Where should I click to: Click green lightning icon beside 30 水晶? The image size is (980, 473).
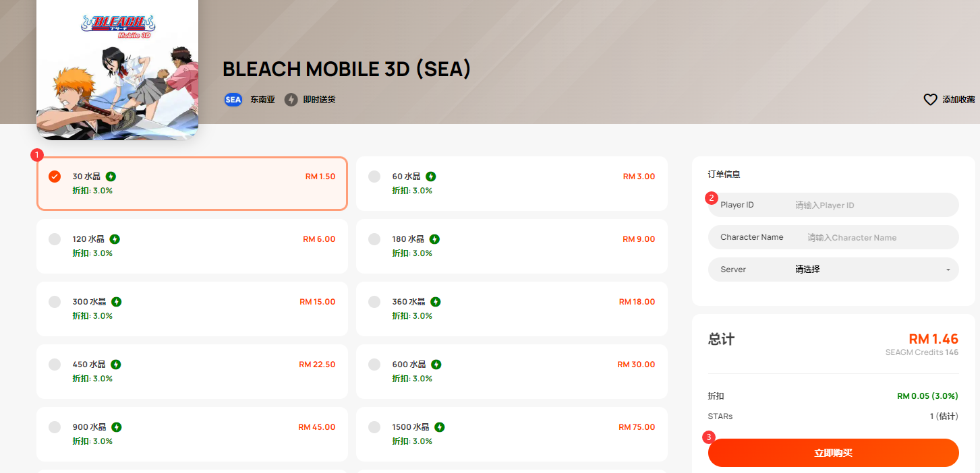point(111,177)
